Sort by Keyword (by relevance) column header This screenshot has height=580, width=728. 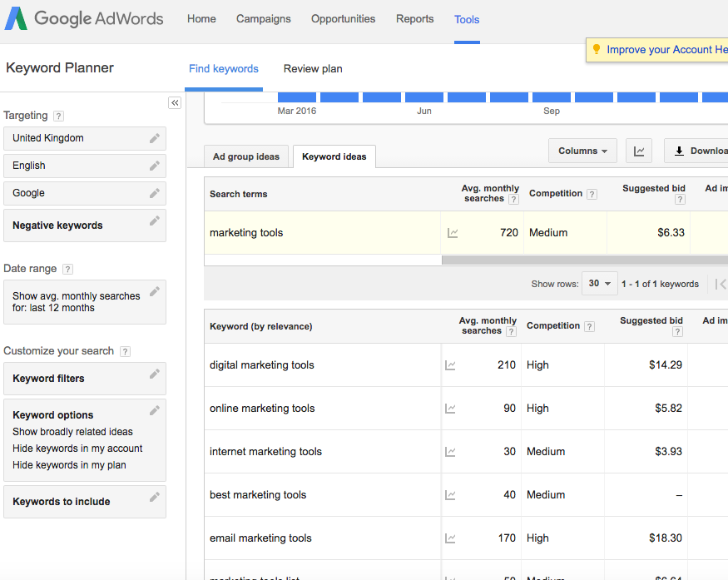click(x=261, y=326)
